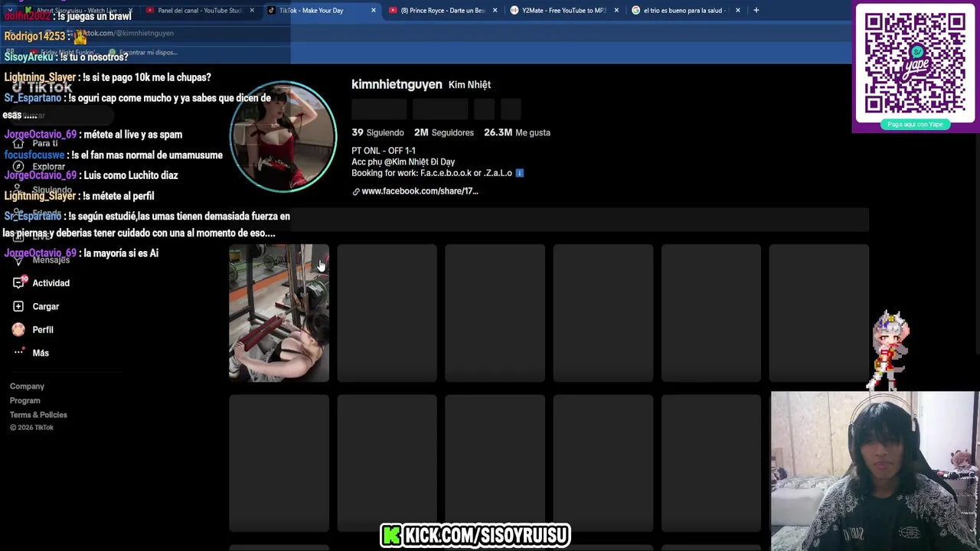Click the Paga aquí con Yape label
980x551 pixels.
915,124
